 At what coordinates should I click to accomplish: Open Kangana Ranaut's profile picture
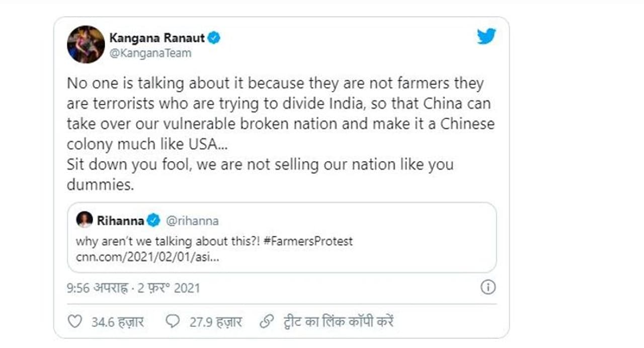coord(86,44)
